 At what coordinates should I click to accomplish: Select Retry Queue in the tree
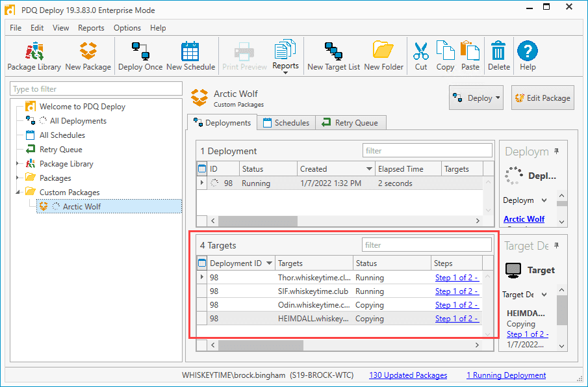(x=61, y=150)
